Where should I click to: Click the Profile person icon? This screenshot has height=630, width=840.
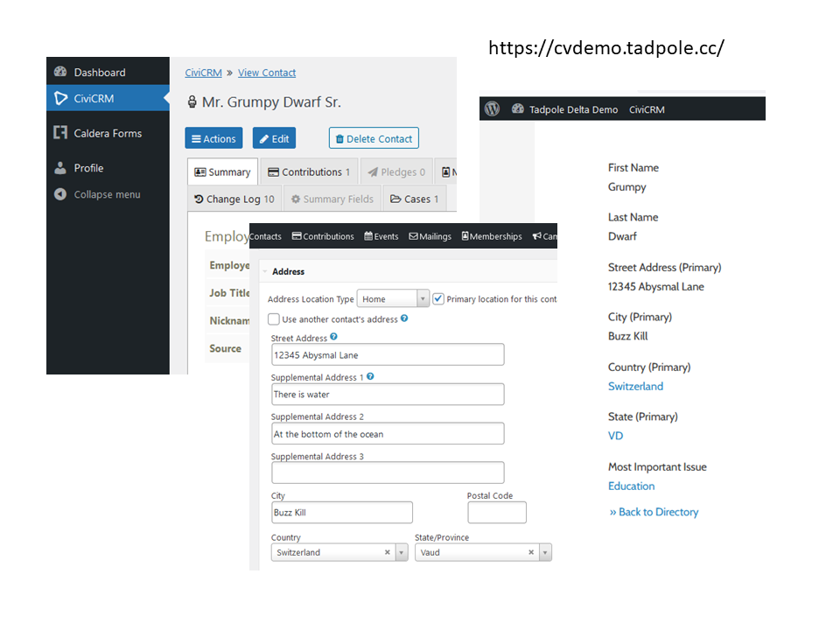[60, 168]
